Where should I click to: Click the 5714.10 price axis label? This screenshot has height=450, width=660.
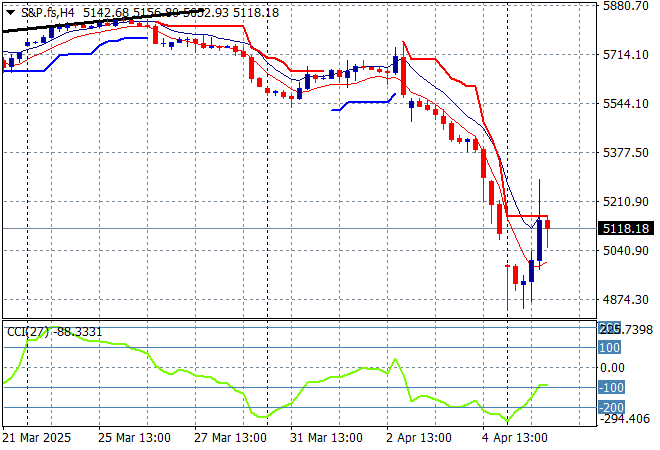coord(626,55)
